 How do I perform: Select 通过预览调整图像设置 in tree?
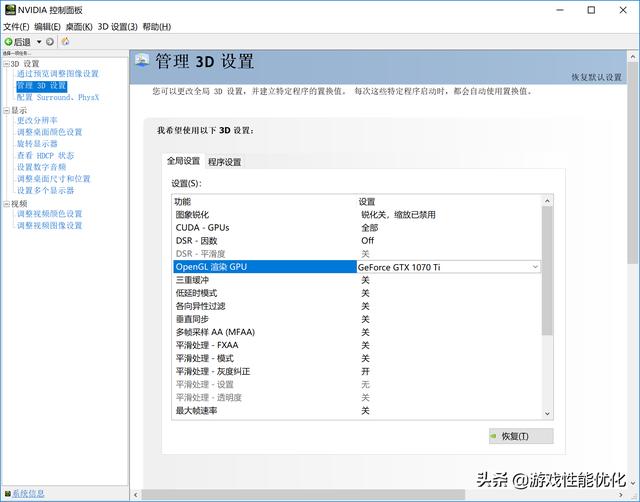coord(58,74)
